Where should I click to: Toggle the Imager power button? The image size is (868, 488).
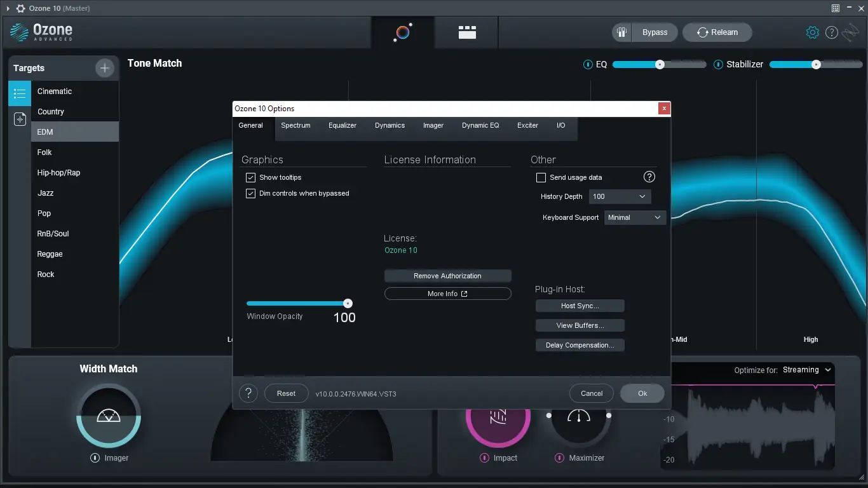coord(95,457)
